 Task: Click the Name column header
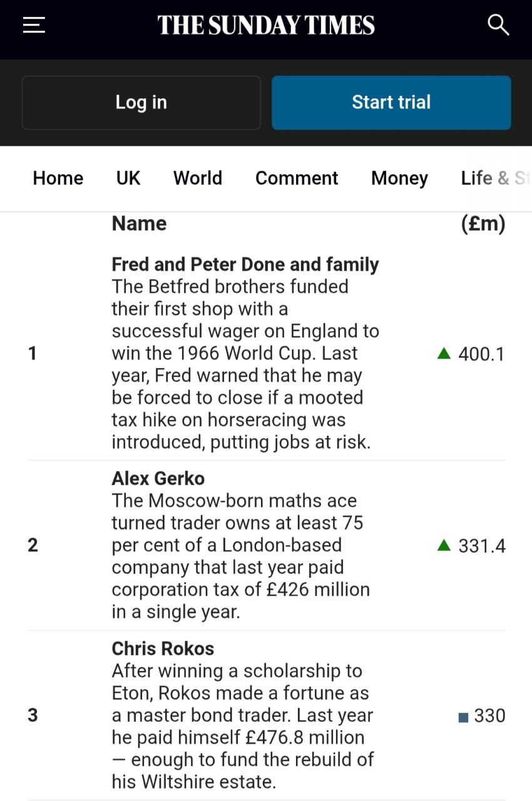139,223
